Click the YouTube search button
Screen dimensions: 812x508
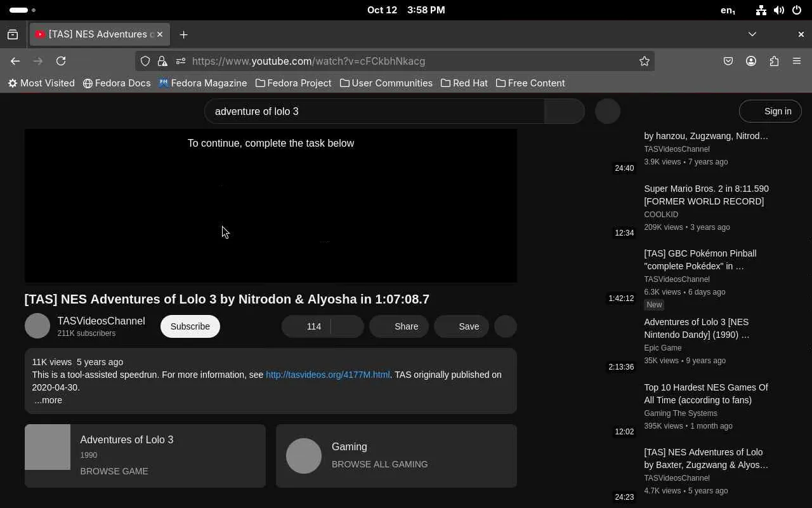565,111
